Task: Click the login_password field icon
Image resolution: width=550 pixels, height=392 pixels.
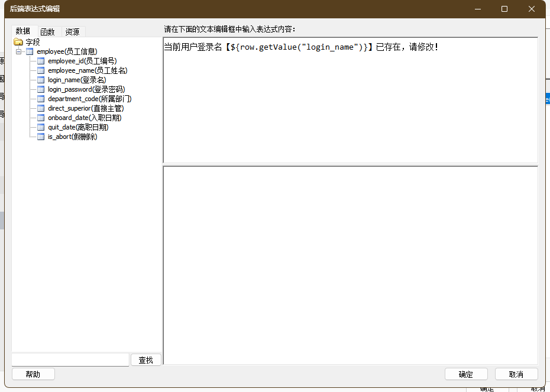Action: (x=41, y=89)
